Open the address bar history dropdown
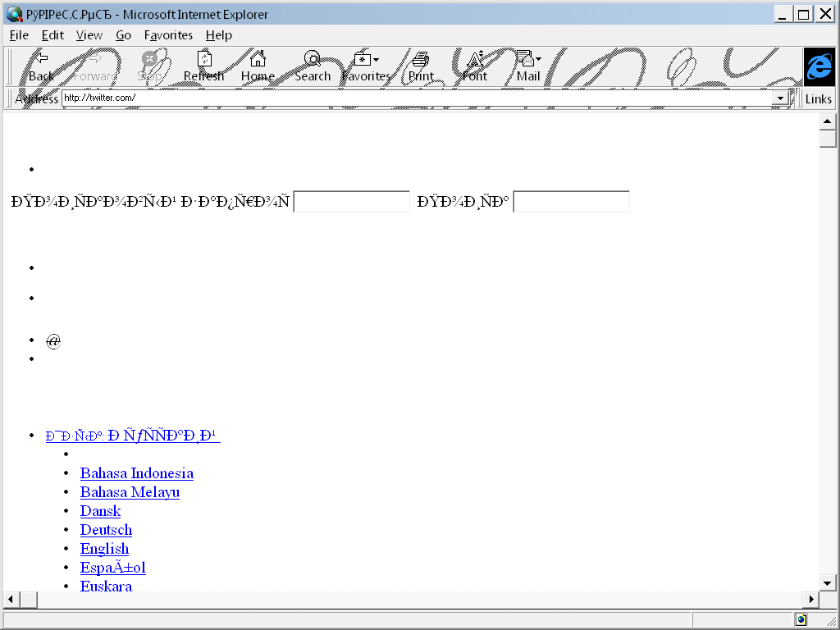 tap(780, 98)
